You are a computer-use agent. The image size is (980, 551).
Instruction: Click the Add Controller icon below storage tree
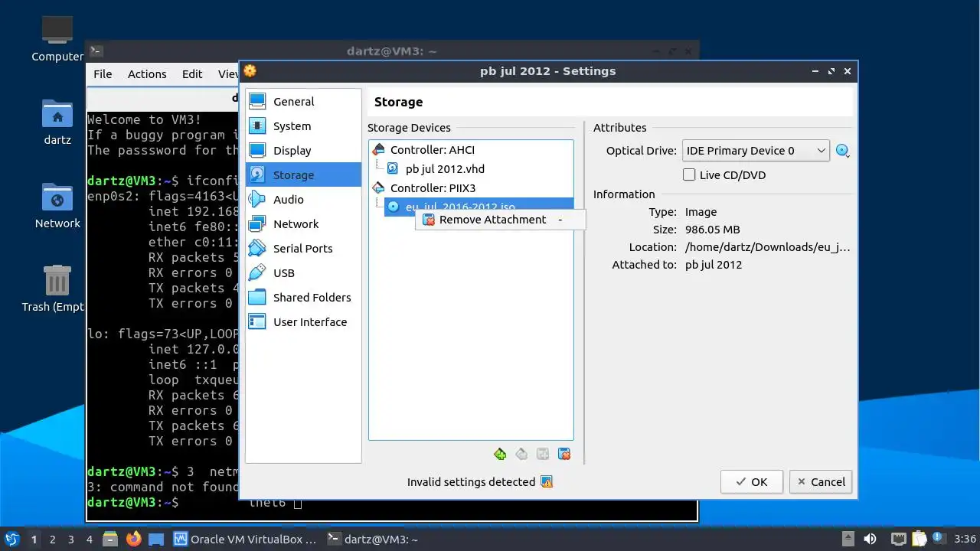tap(500, 454)
